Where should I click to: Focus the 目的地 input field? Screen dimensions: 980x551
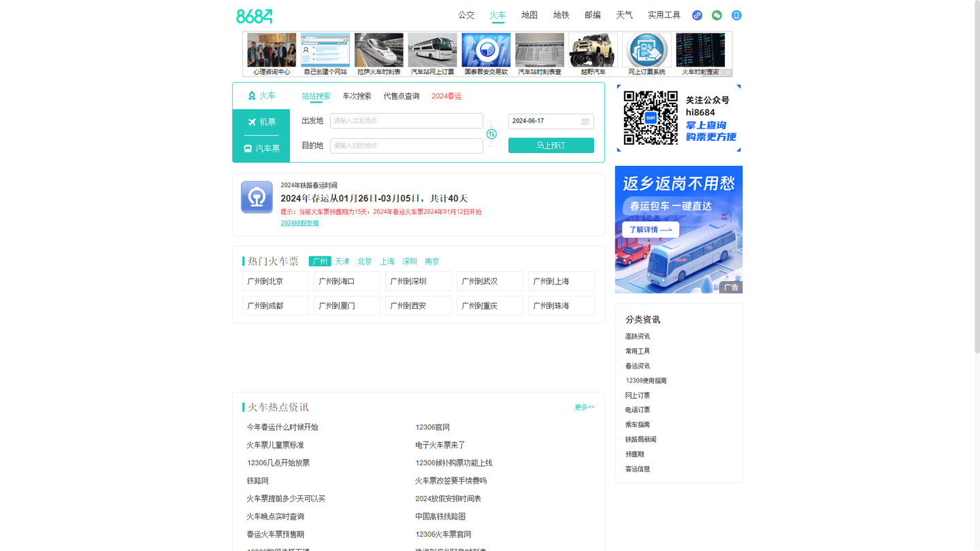tap(406, 146)
